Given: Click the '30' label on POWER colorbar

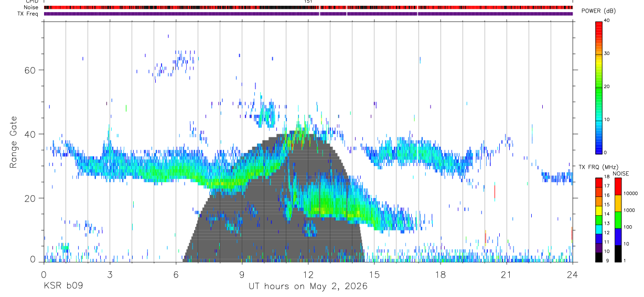Looking at the screenshot, I should point(607,54).
